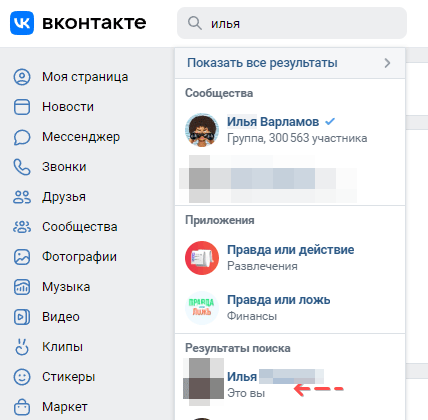Click the Результаты поиска heading
428x420 pixels.
point(238,348)
